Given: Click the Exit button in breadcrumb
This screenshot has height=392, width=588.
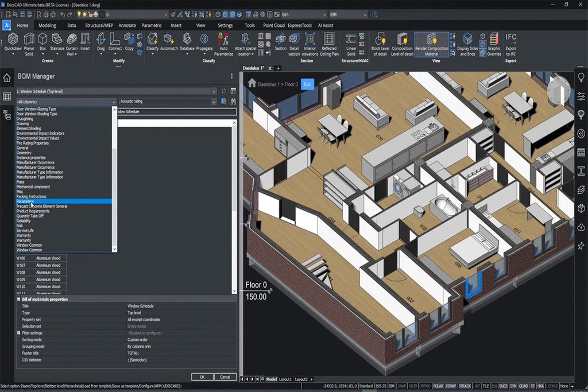Looking at the screenshot, I should pyautogui.click(x=308, y=84).
